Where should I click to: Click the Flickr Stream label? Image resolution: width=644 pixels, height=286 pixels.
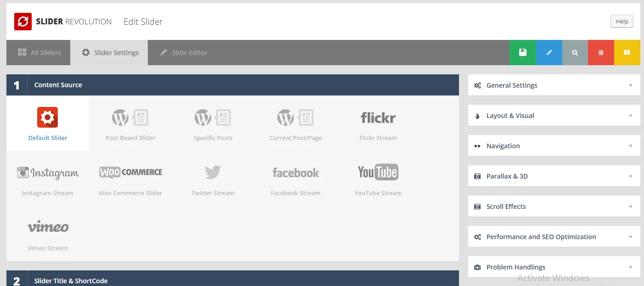pyautogui.click(x=378, y=138)
